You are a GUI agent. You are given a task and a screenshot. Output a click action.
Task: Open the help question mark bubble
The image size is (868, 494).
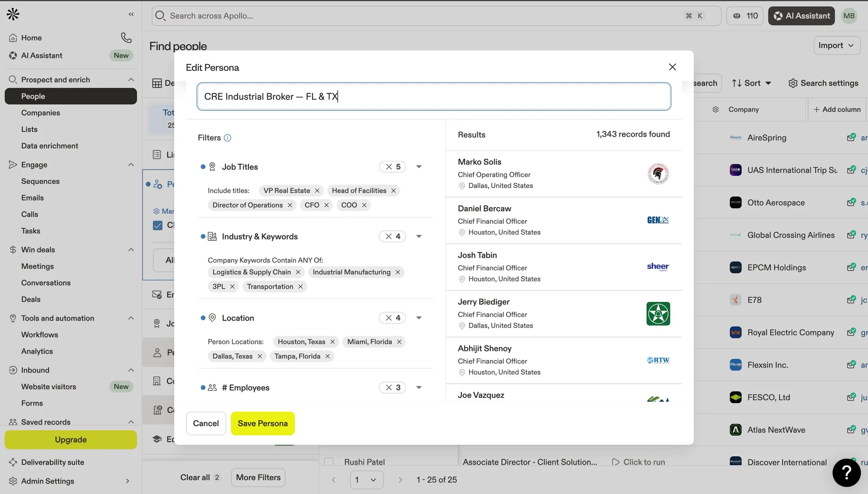click(846, 472)
